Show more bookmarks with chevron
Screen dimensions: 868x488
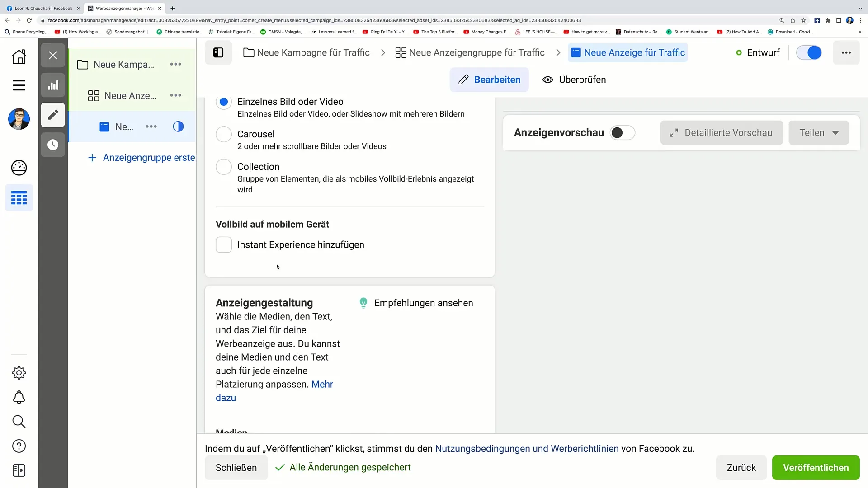tap(860, 32)
